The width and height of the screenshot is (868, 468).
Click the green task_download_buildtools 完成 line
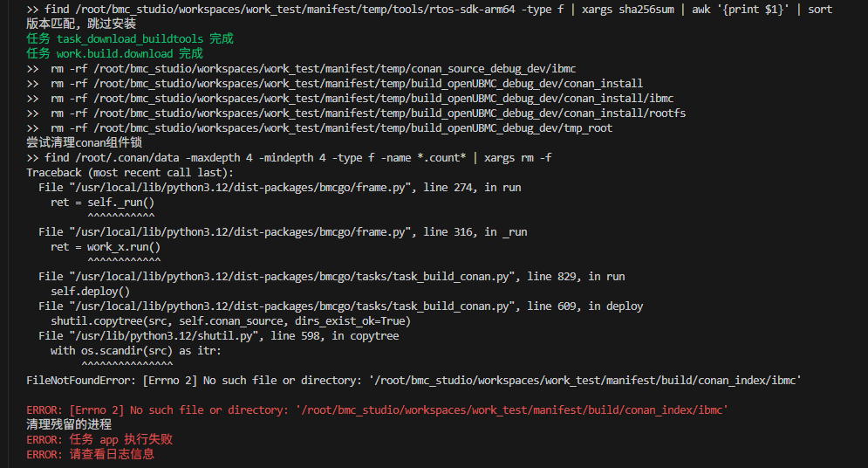[129, 39]
